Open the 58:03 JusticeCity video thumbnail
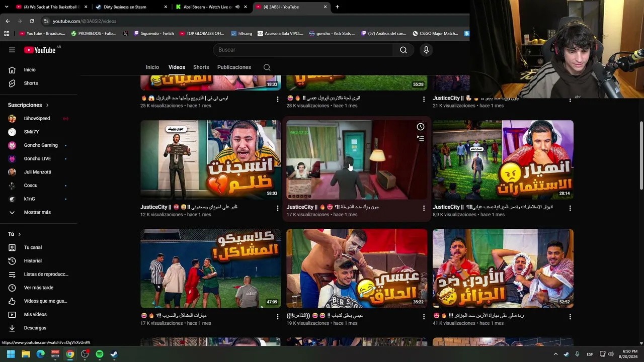Screen dimensions: 644x362 211,159
